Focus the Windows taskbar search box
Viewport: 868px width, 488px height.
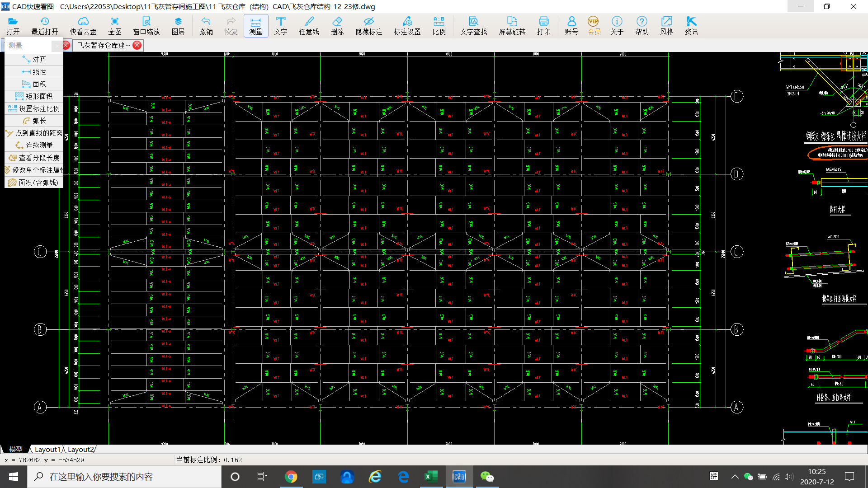pos(124,477)
